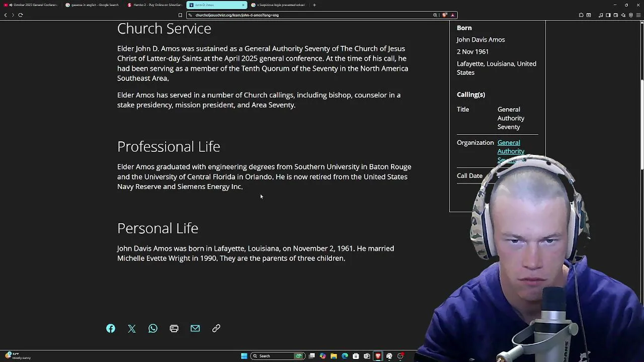Open Brave VPN shield icon
The width and height of the screenshot is (644, 362).
click(631, 15)
